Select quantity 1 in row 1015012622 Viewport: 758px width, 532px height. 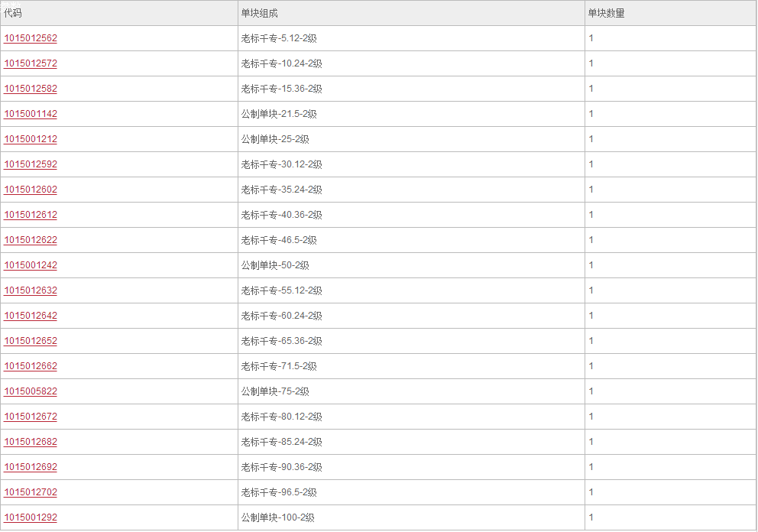pyautogui.click(x=670, y=240)
